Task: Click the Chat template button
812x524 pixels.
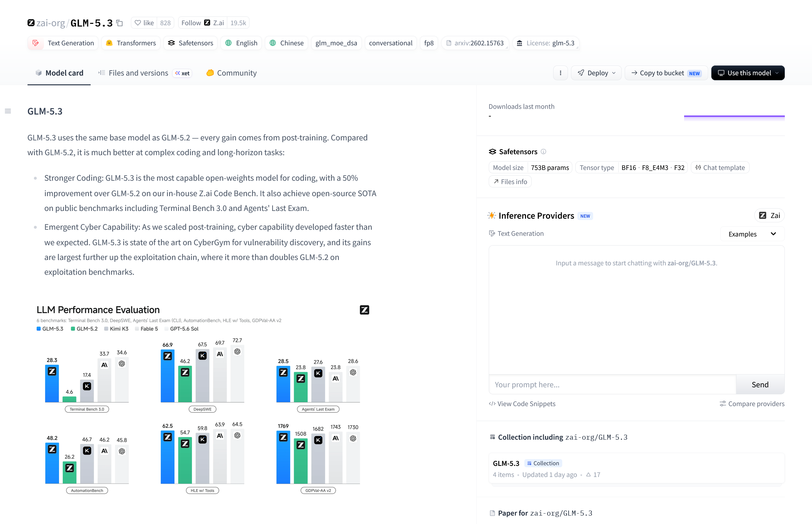Action: 720,167
